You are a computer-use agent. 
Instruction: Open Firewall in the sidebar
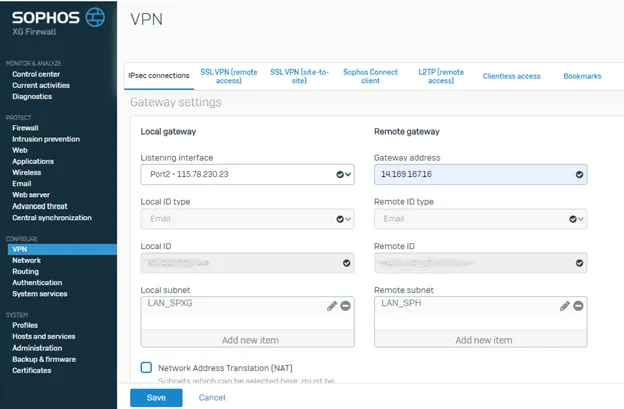[26, 128]
